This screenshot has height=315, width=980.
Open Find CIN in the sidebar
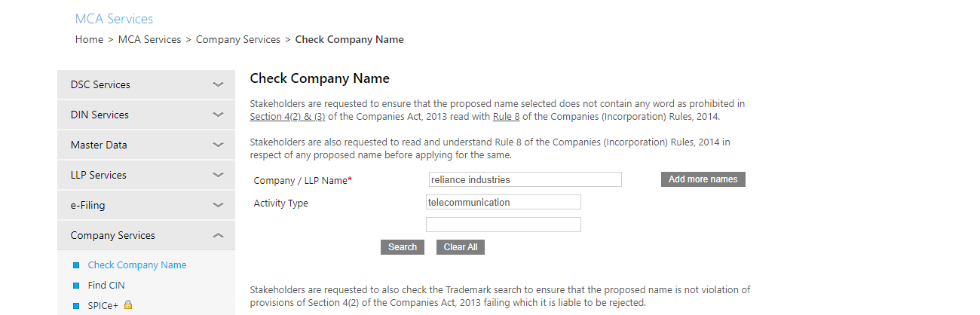point(106,286)
